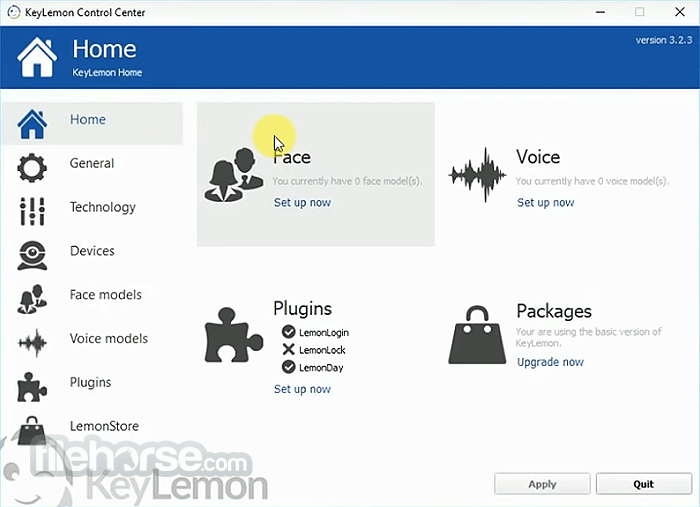Click the Face heading
This screenshot has width=700, height=507.
pos(292,157)
